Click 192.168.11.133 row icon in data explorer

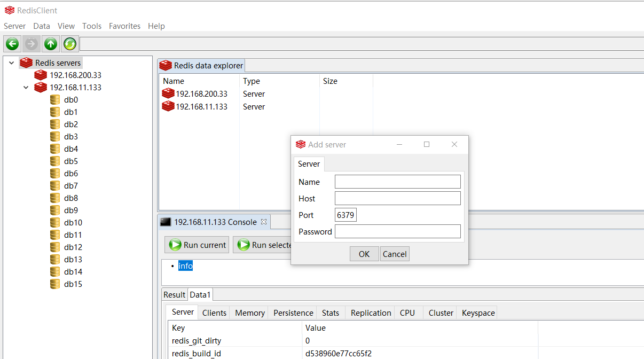tap(168, 106)
